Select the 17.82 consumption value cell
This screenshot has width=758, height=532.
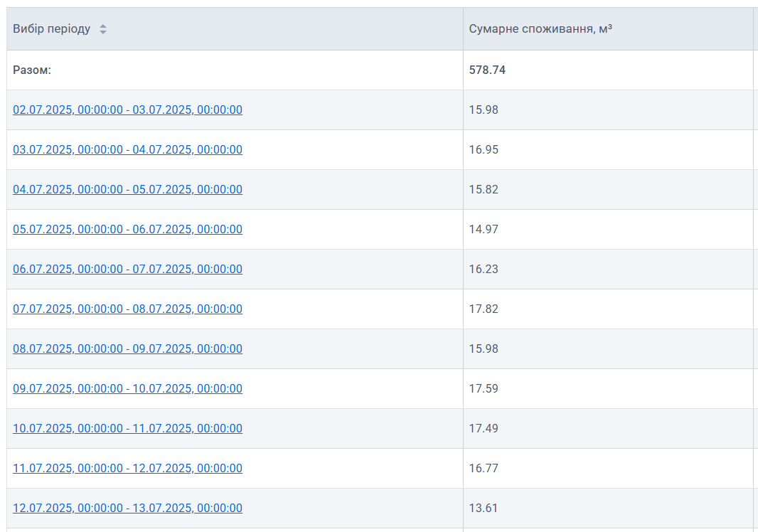[x=484, y=309]
